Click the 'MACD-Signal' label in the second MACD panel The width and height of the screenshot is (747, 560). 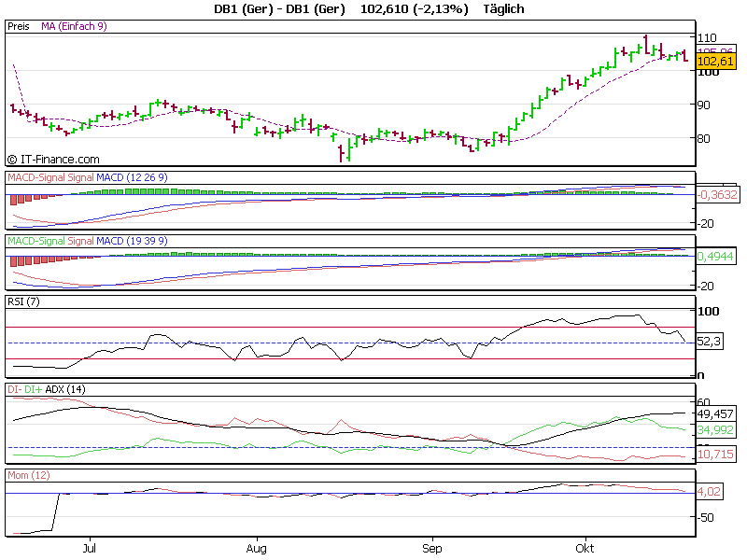pos(36,241)
